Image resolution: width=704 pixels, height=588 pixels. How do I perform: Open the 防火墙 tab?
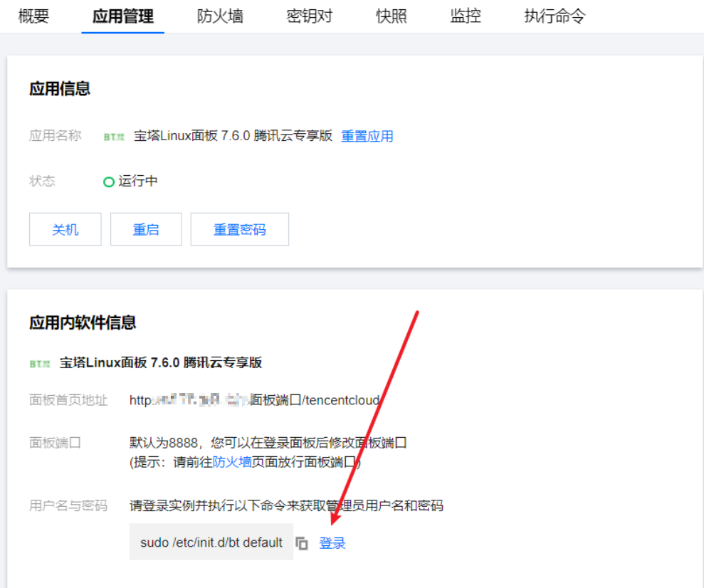point(220,16)
